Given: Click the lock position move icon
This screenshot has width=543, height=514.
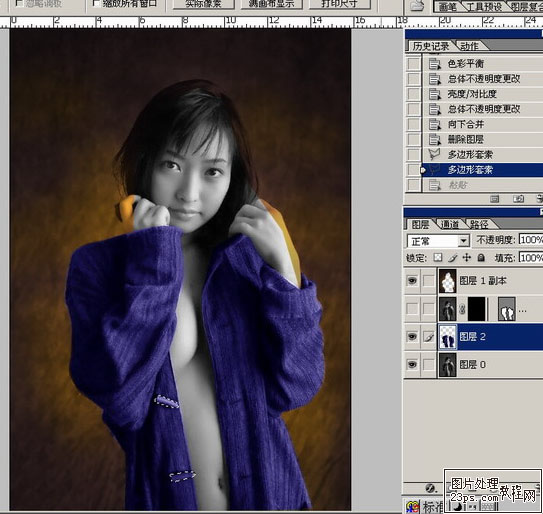Looking at the screenshot, I should (x=467, y=257).
